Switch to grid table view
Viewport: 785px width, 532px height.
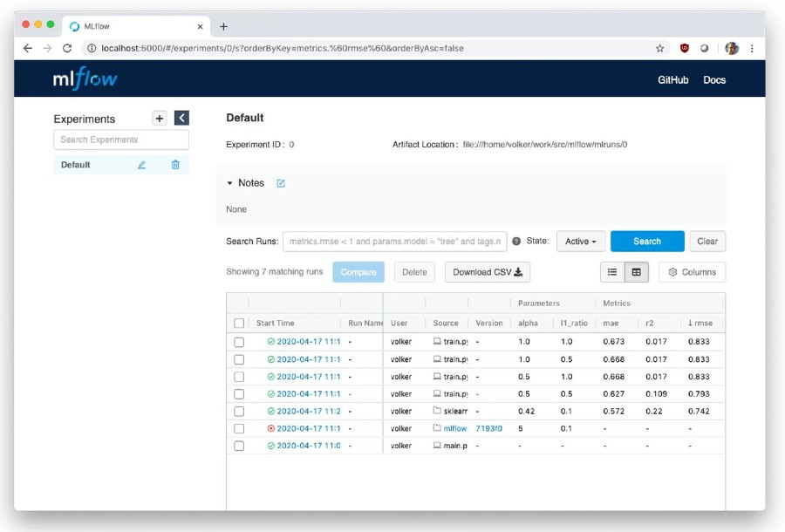637,272
